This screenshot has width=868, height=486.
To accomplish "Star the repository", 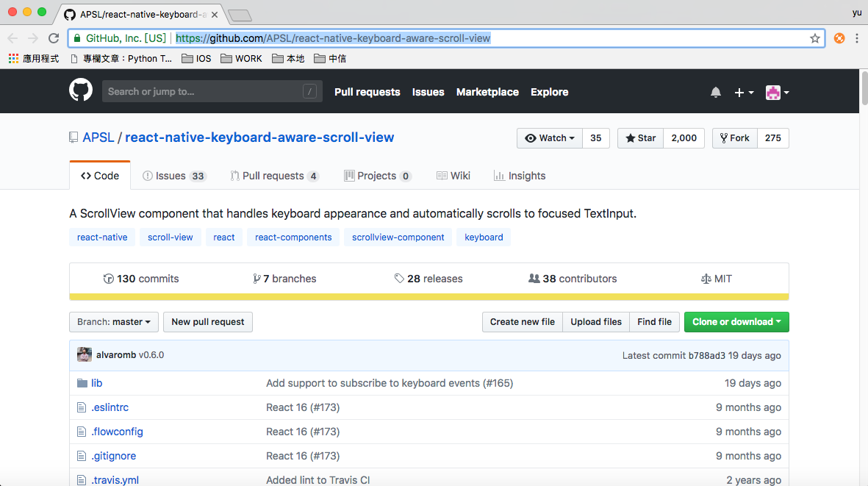I will pos(639,137).
